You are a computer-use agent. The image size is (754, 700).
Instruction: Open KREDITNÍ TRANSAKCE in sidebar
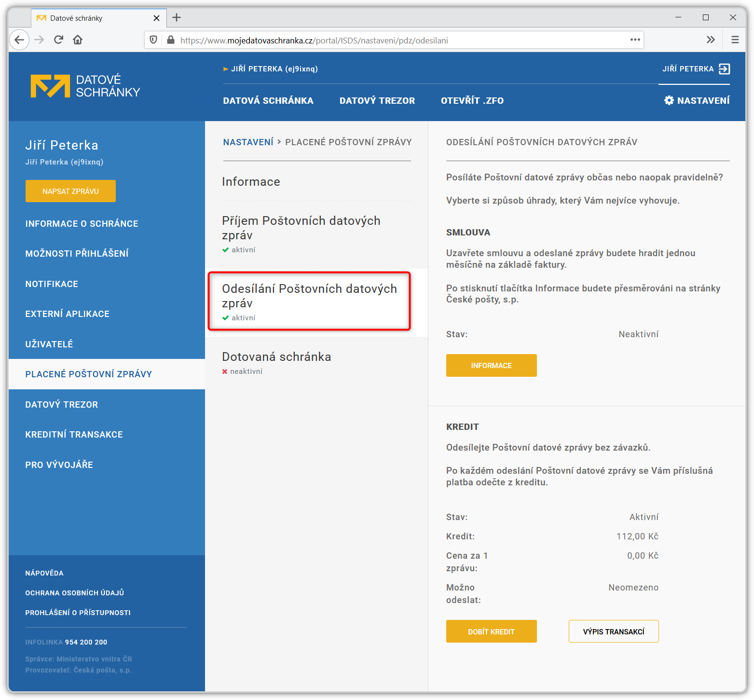pos(74,434)
